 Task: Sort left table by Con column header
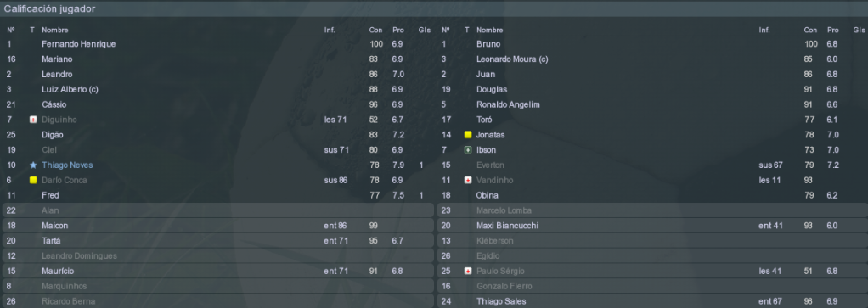click(375, 30)
